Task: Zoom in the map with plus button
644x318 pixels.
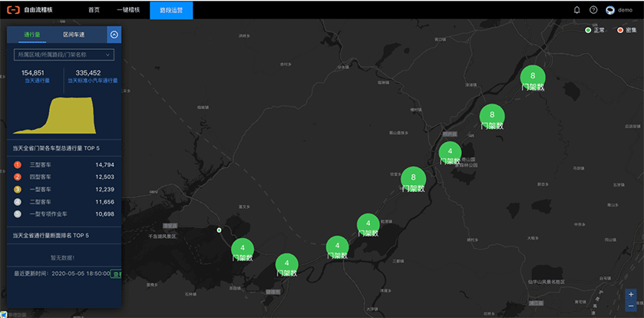Action: tap(631, 294)
